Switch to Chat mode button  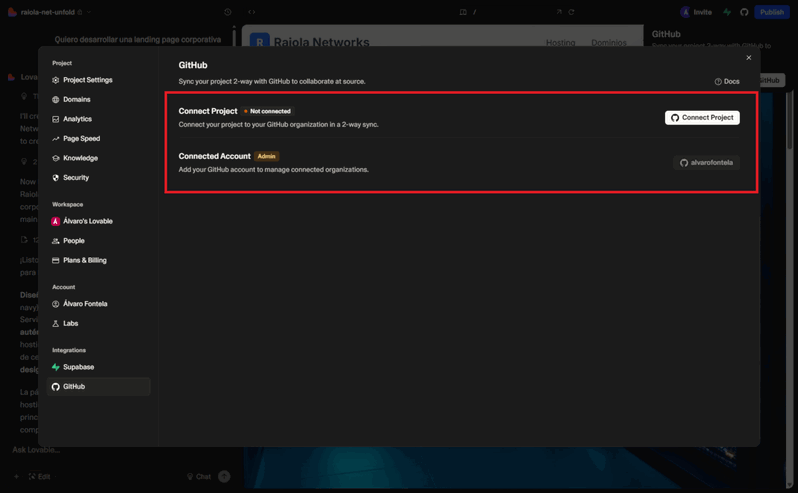[x=199, y=477]
